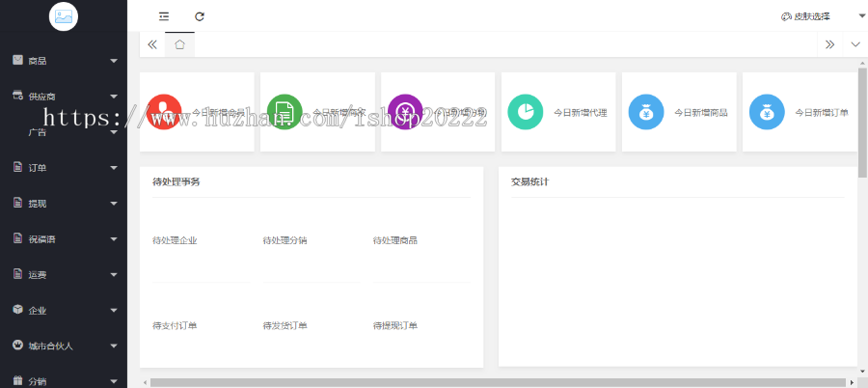This screenshot has width=868, height=388.
Task: Expand the 祝福语 menu arrow
Action: (114, 239)
